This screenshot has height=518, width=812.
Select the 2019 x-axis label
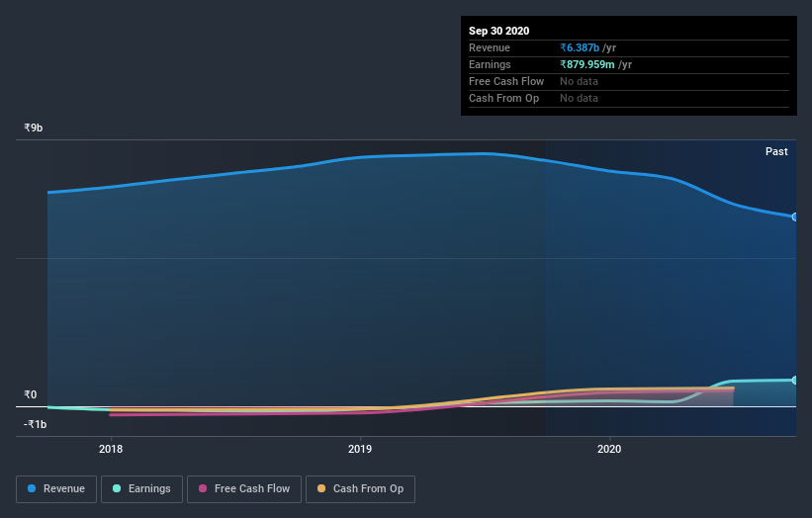pos(360,449)
